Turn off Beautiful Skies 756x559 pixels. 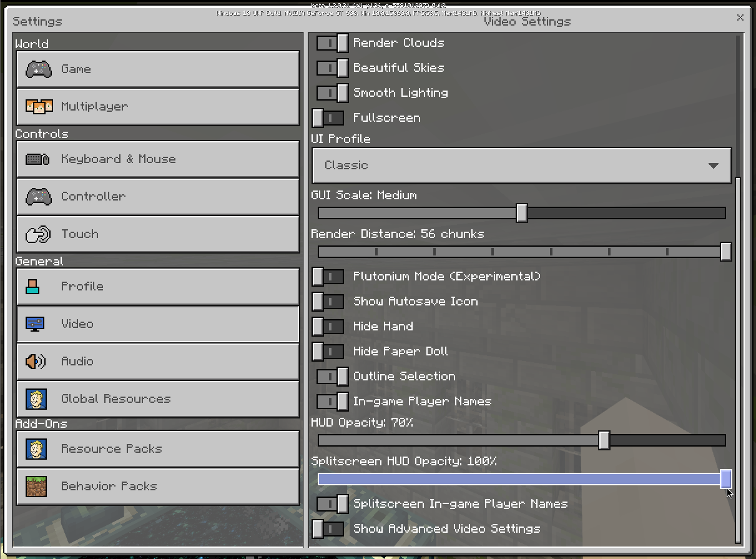coord(333,68)
